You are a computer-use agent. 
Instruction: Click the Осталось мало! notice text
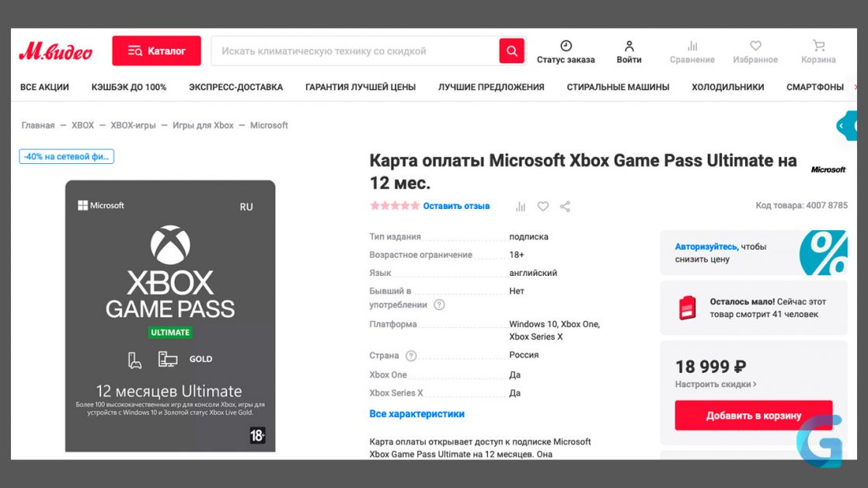tap(768, 308)
